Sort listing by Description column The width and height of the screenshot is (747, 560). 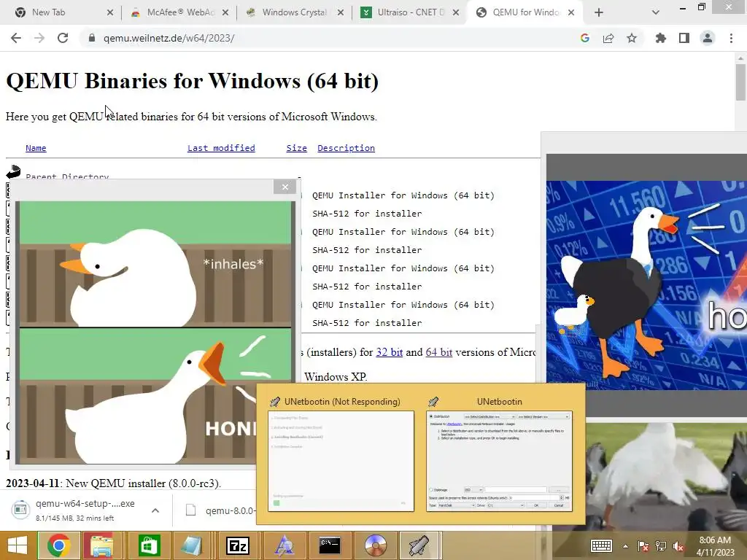[x=346, y=148]
